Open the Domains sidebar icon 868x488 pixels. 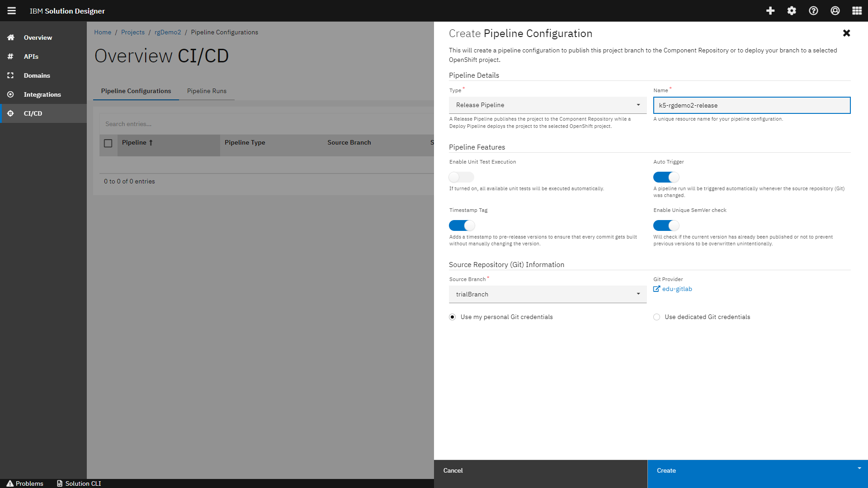pos(10,75)
